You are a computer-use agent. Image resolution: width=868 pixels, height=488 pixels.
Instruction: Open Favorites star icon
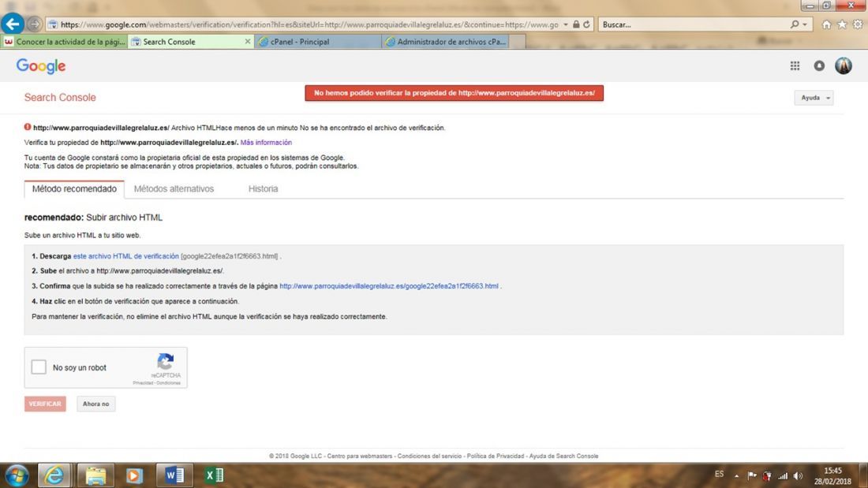(x=842, y=24)
